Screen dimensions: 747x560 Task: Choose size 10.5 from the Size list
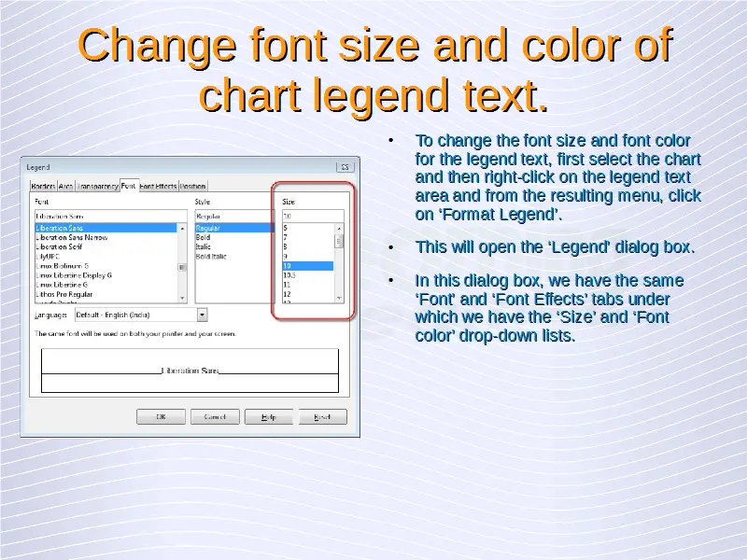(289, 275)
